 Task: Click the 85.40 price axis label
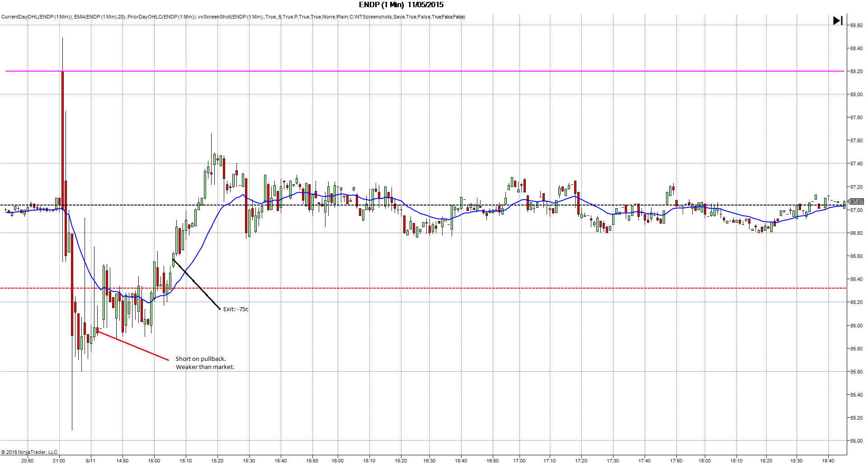click(x=856, y=395)
